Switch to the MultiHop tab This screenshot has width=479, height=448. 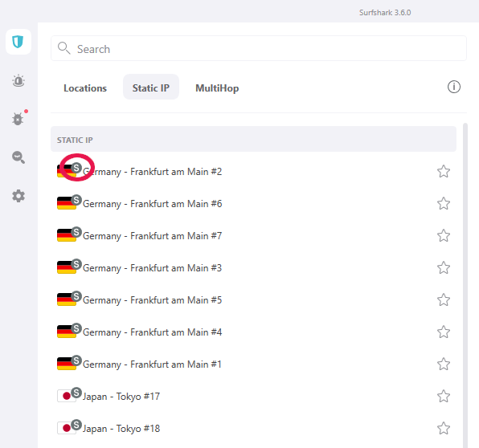pos(217,88)
